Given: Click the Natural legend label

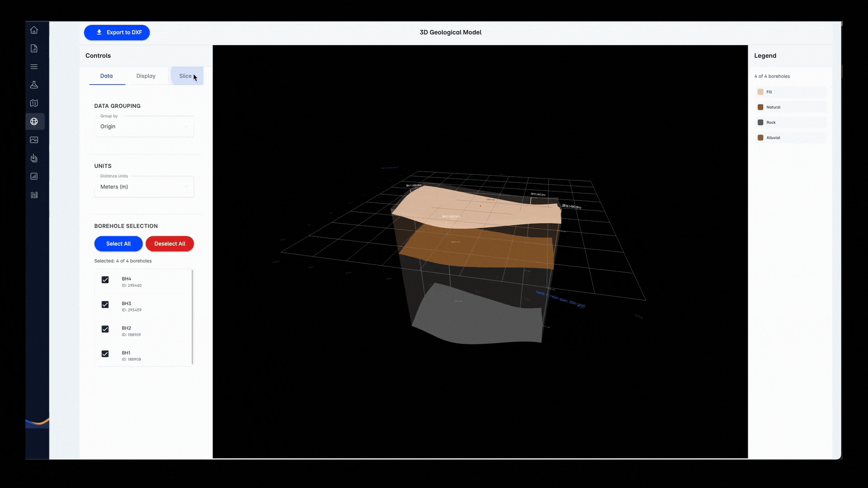Looking at the screenshot, I should click(x=773, y=108).
